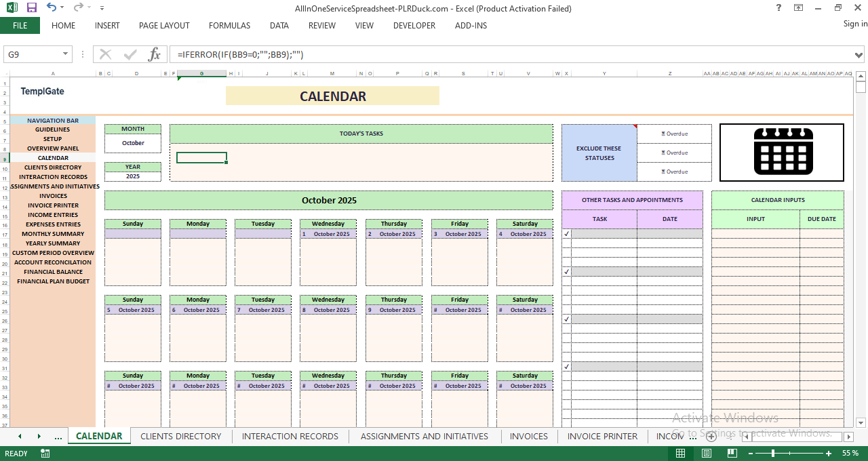Switch to the CLIENTS DIRECTORY sheet tab
868x461 pixels.
181,437
